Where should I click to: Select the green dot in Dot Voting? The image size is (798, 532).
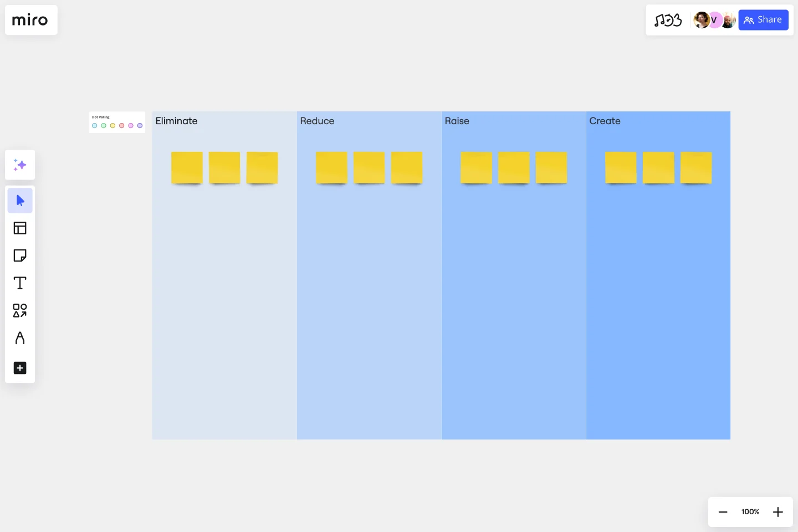[x=104, y=126]
